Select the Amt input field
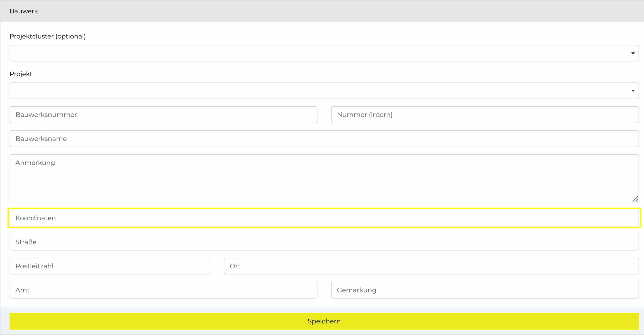Screen dimensions: 644x335 click(x=163, y=290)
